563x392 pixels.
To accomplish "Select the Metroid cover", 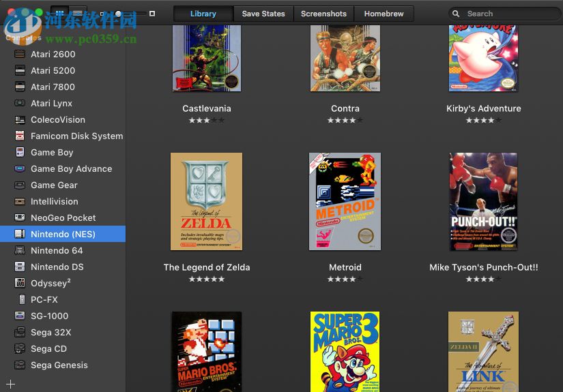I will coord(345,202).
